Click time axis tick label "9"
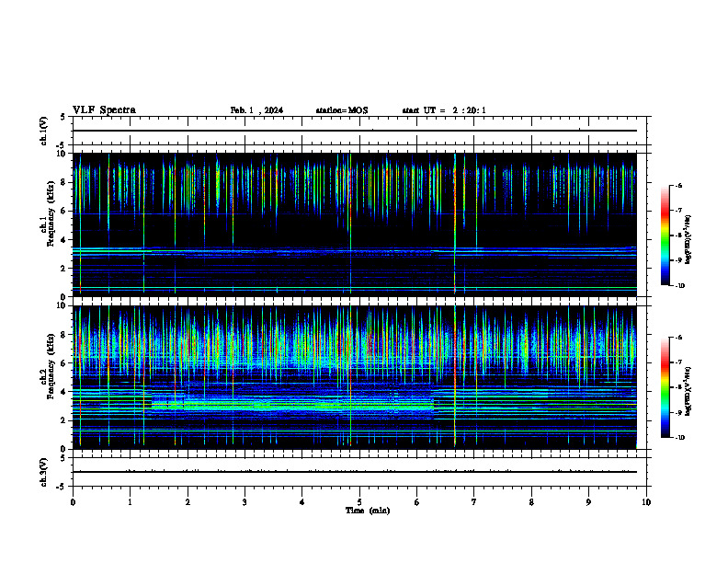This screenshot has width=728, height=563. click(588, 502)
